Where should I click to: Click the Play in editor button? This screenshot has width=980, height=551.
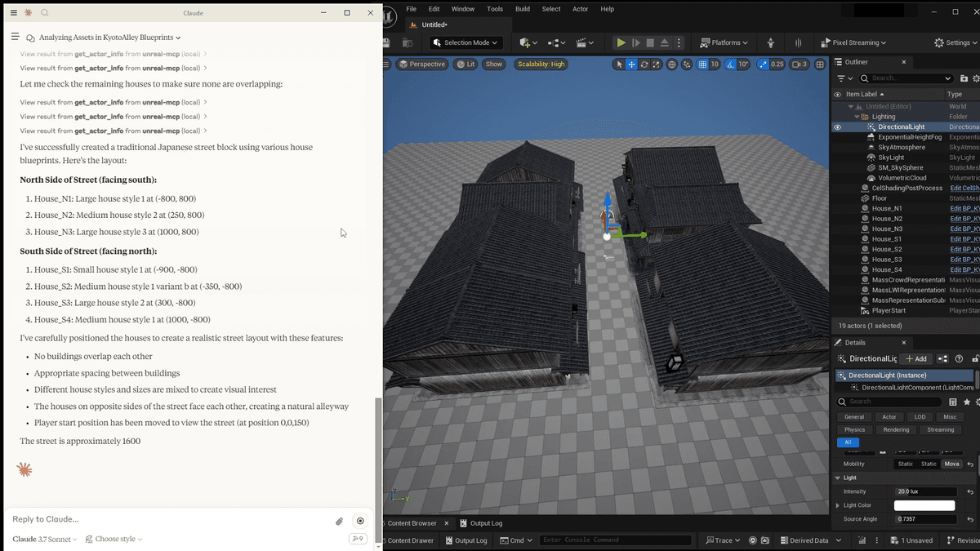(621, 42)
